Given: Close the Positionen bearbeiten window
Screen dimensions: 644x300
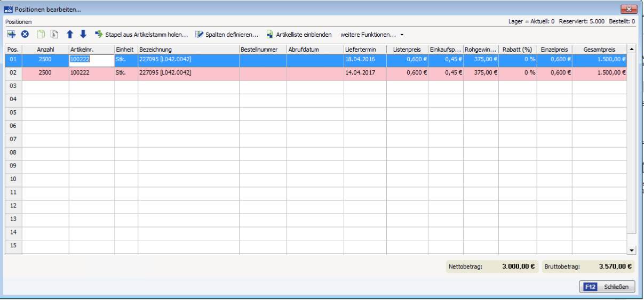Looking at the screenshot, I should [x=629, y=9].
